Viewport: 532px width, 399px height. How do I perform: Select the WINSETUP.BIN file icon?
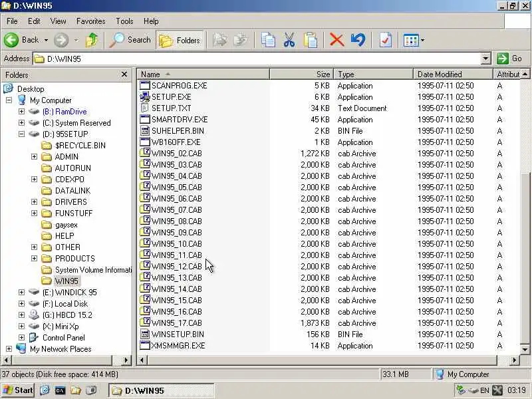145,334
